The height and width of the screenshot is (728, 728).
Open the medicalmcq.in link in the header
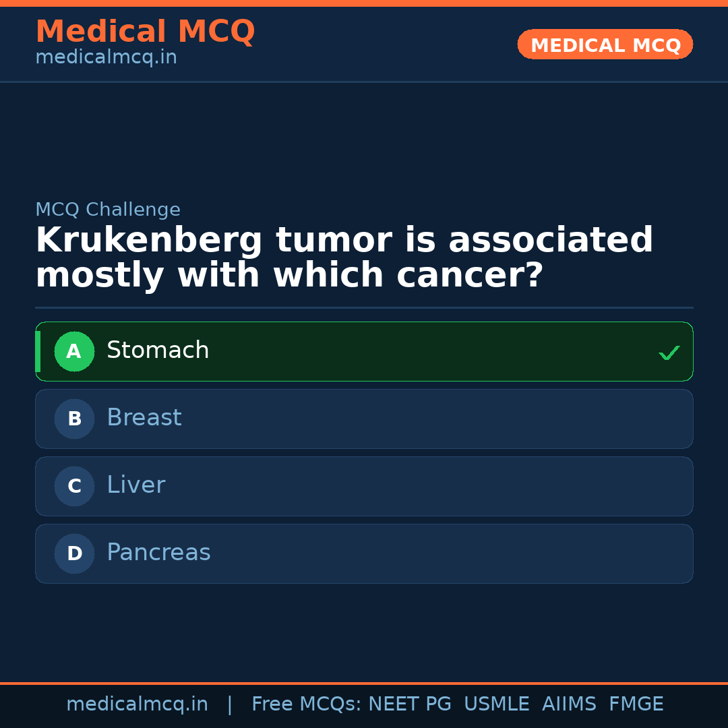coord(105,57)
